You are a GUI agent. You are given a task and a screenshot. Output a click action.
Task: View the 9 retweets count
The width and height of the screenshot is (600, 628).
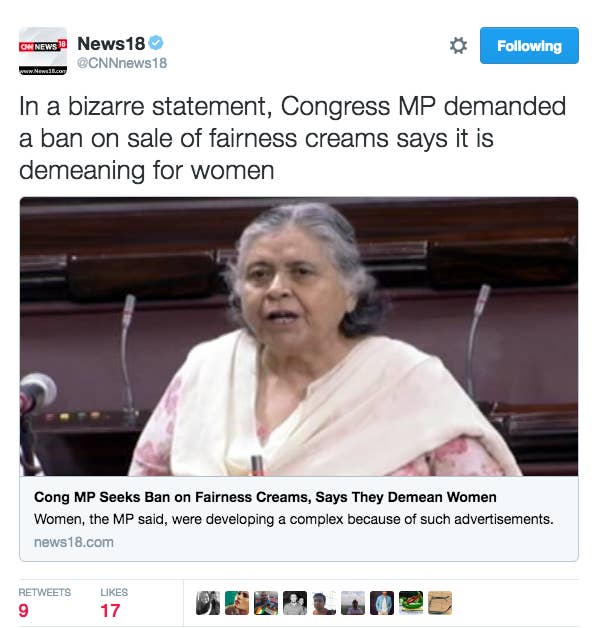[x=24, y=610]
